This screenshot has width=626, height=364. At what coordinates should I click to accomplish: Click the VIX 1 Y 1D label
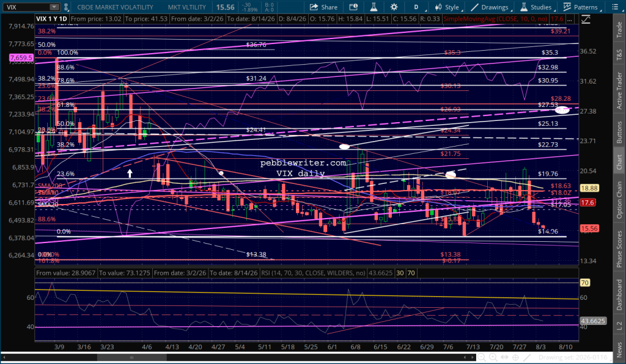coord(51,19)
